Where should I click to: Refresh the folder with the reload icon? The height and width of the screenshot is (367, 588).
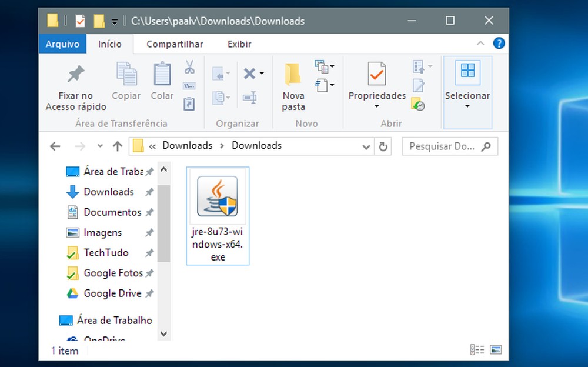tap(383, 146)
